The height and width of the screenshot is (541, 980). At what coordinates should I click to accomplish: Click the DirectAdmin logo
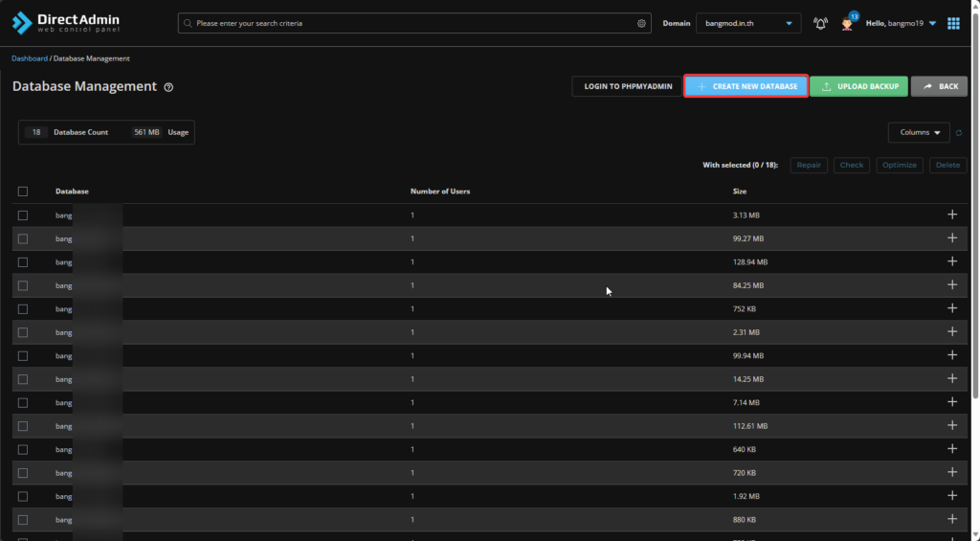click(x=66, y=23)
